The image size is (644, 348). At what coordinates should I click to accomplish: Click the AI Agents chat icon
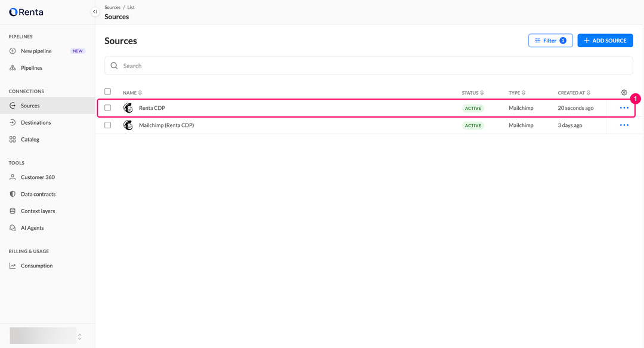coord(13,228)
